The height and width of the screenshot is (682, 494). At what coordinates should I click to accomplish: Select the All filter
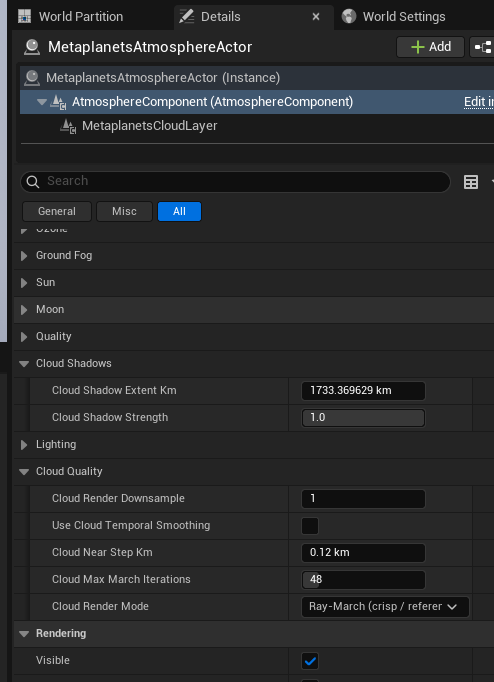click(179, 211)
